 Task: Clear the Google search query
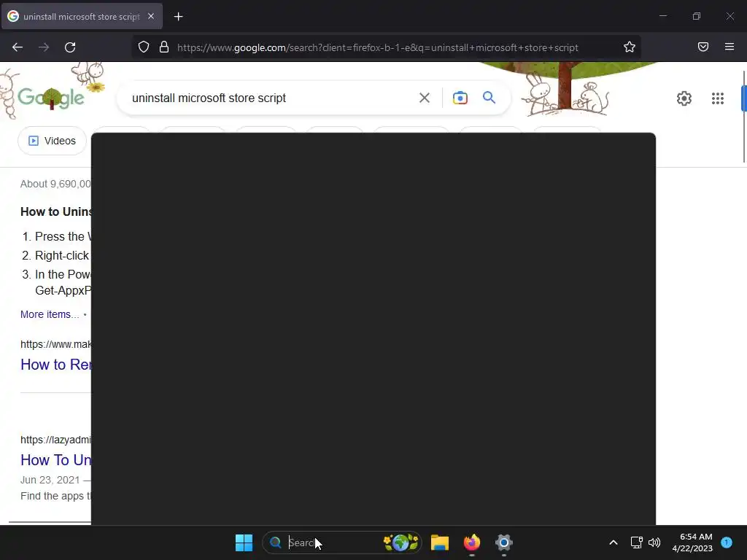(x=424, y=98)
